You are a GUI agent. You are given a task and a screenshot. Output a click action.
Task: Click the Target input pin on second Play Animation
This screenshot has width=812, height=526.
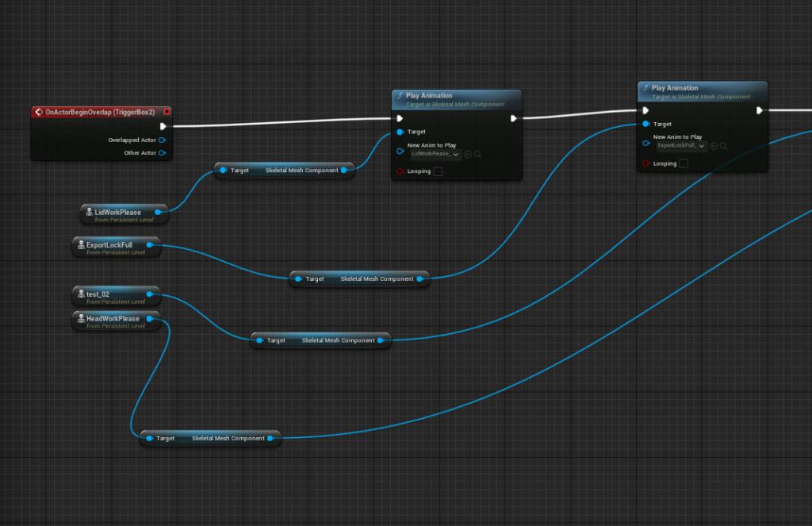pos(645,125)
